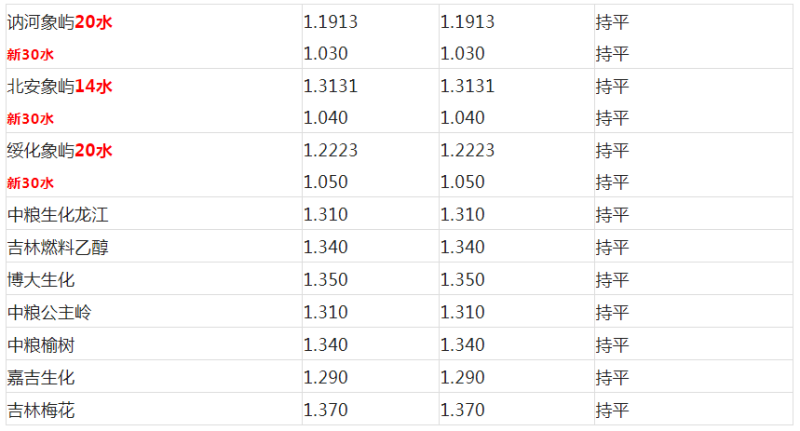Screen dimensions: 800x431
Task: Click the left 1.350 price value
Action: 325,280
